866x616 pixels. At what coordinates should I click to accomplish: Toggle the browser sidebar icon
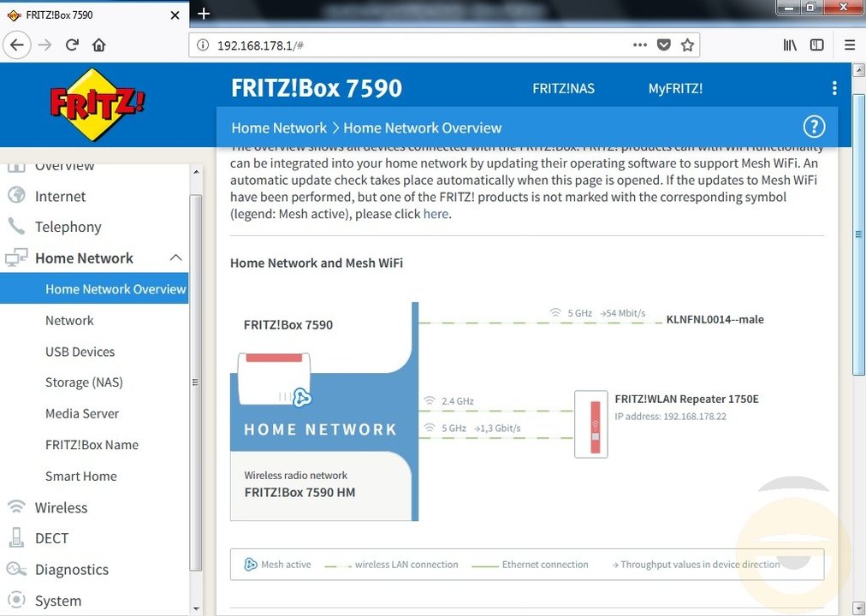click(817, 45)
